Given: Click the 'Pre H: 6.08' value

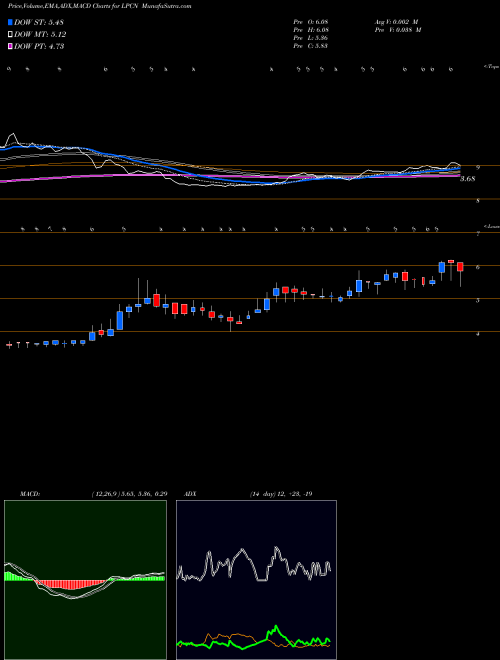Looking at the screenshot, I should [311, 30].
